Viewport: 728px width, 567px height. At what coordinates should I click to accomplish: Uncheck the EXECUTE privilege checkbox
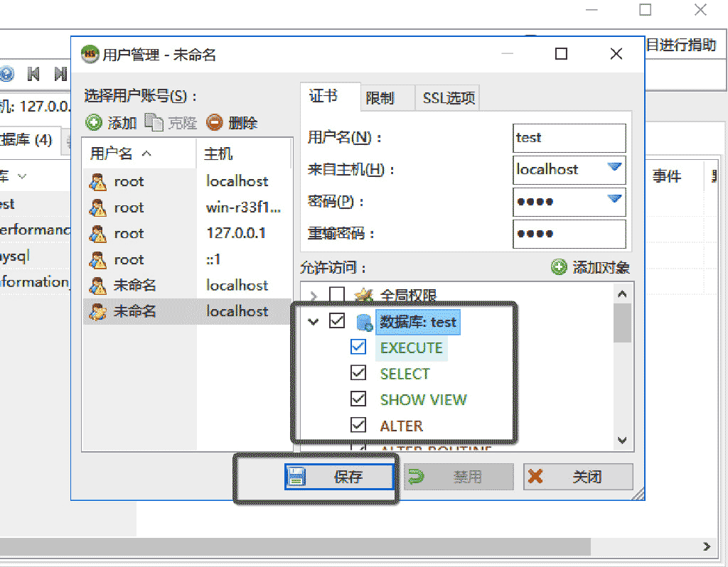[x=359, y=347]
